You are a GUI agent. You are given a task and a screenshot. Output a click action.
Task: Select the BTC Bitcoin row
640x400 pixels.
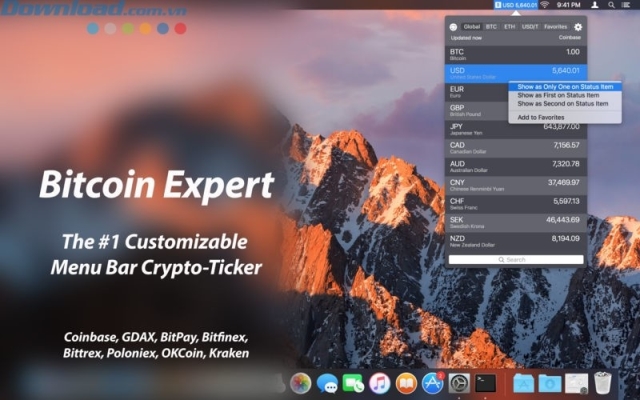click(x=516, y=55)
